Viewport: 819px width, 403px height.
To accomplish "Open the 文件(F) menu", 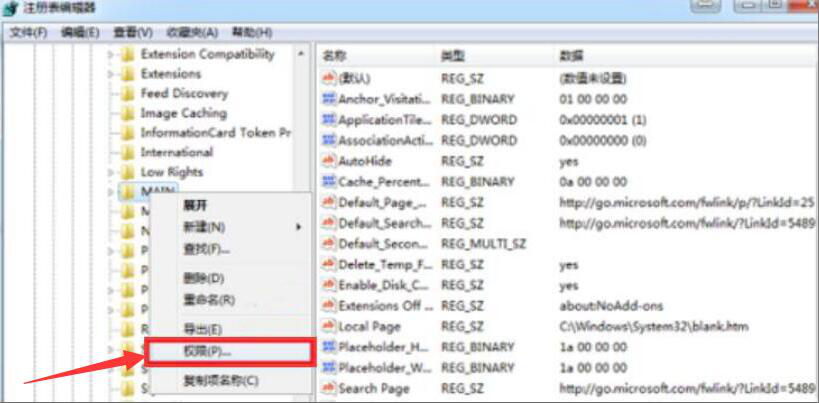I will (x=28, y=32).
